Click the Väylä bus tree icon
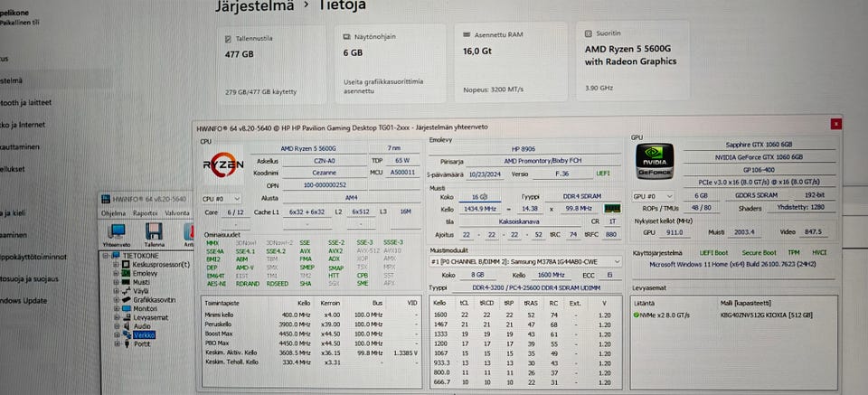 127,291
